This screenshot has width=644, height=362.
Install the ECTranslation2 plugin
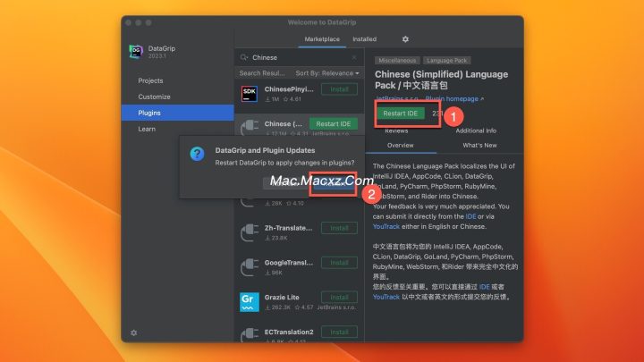[x=339, y=332]
